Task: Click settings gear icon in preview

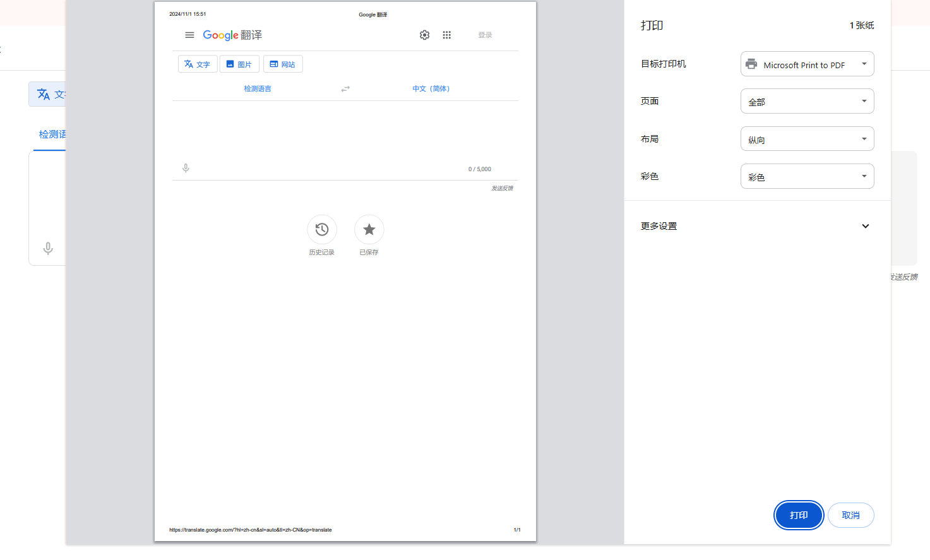Action: [x=425, y=35]
